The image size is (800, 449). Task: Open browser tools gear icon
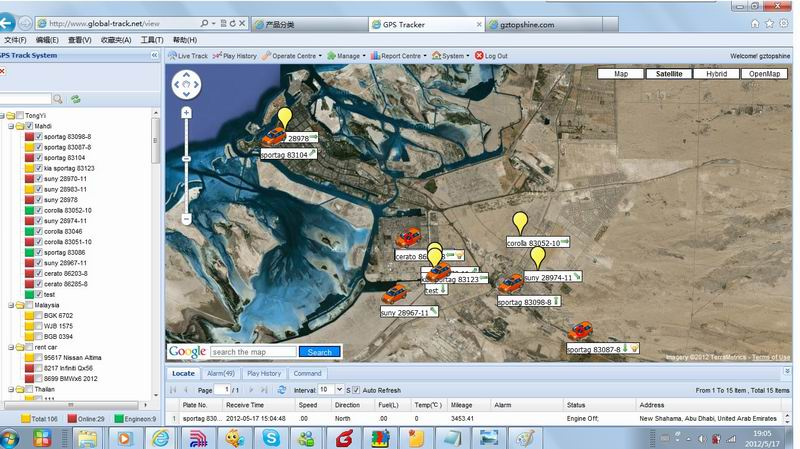click(784, 23)
